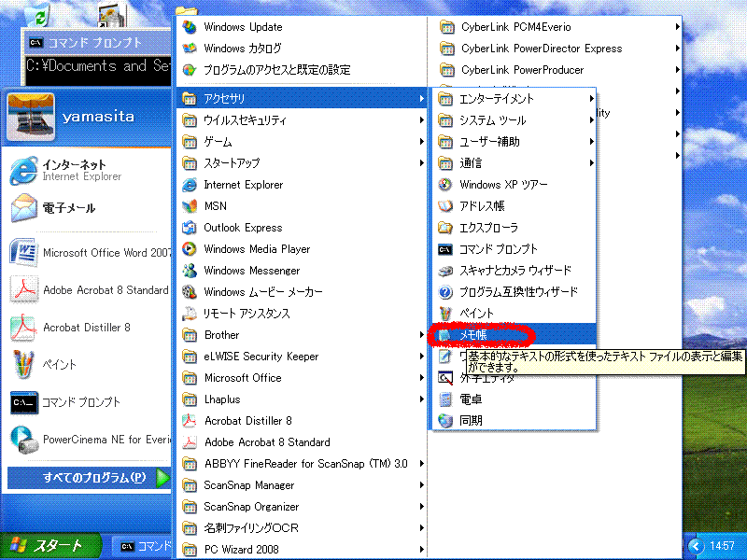Open the CyberLink PowerProducer folder
Viewport: 747px width, 560px height.
pos(555,70)
